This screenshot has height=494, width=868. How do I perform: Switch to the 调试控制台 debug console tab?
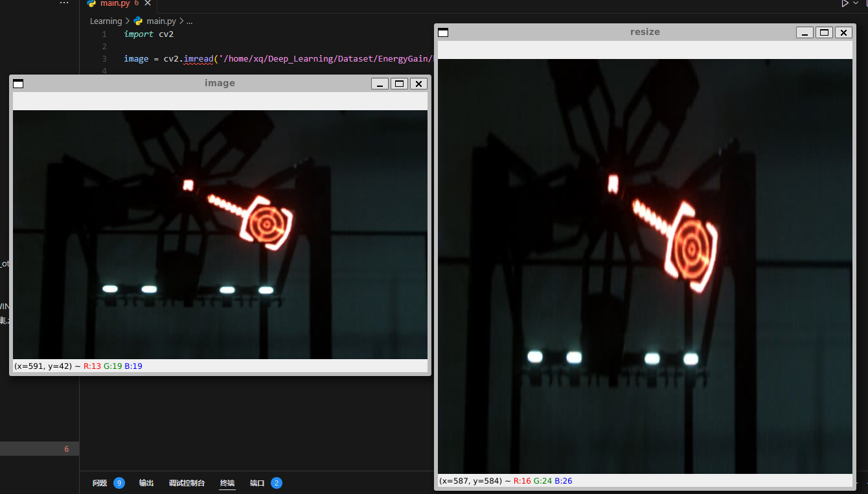tap(187, 483)
